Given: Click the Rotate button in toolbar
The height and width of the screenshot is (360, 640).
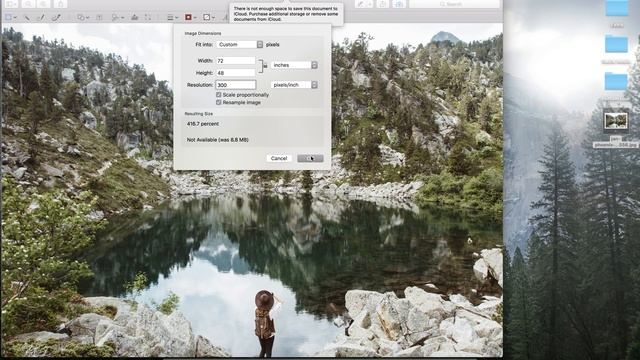Looking at the screenshot, I should click(x=382, y=4).
